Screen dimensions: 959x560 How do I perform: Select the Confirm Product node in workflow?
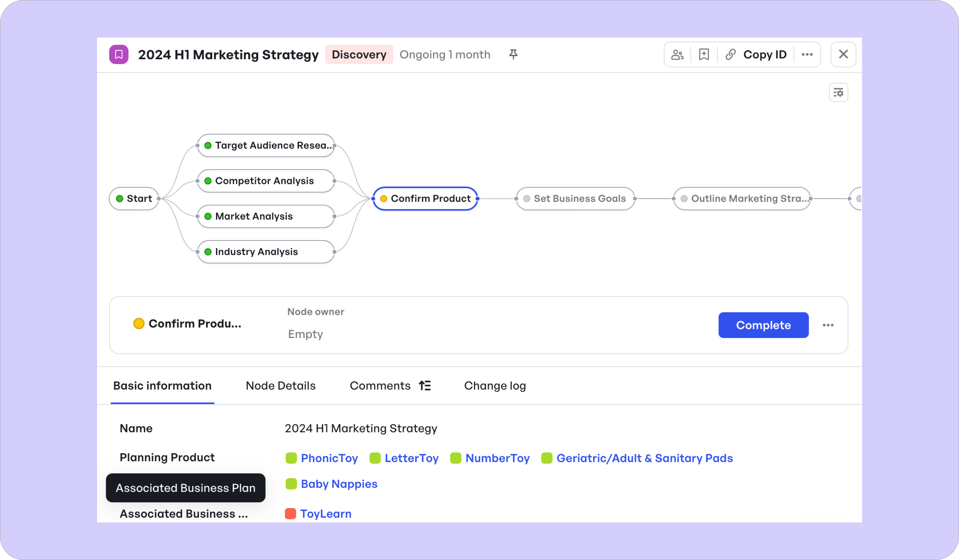425,199
